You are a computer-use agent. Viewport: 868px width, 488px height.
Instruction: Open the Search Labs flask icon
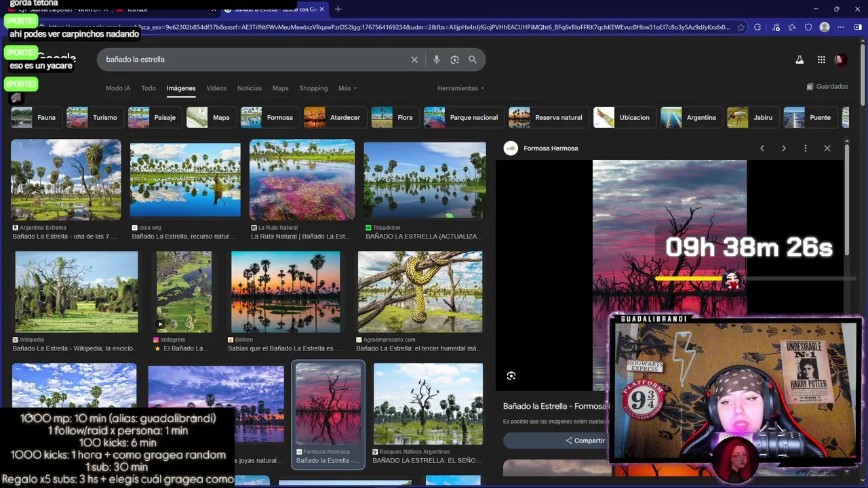800,60
